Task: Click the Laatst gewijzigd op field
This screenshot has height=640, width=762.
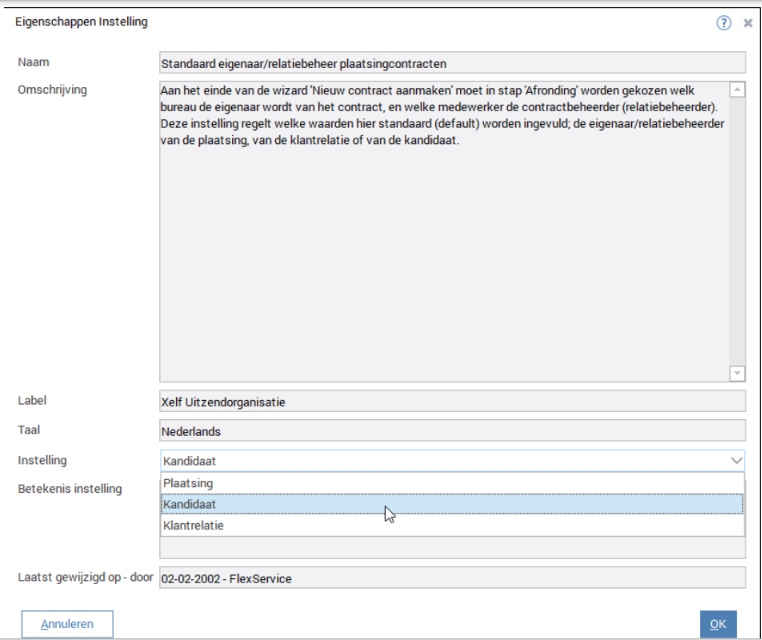Action: [452, 578]
